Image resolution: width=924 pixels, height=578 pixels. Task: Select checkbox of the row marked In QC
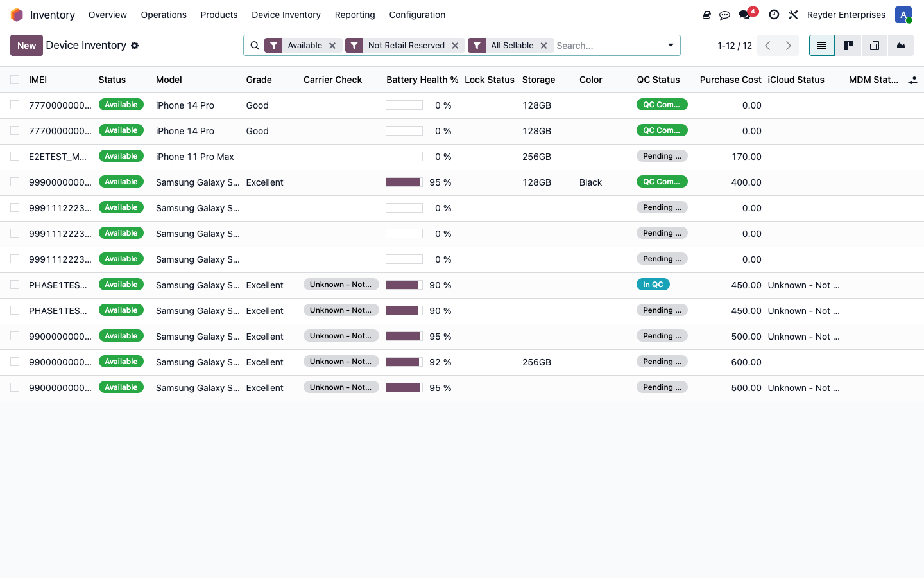tap(15, 285)
